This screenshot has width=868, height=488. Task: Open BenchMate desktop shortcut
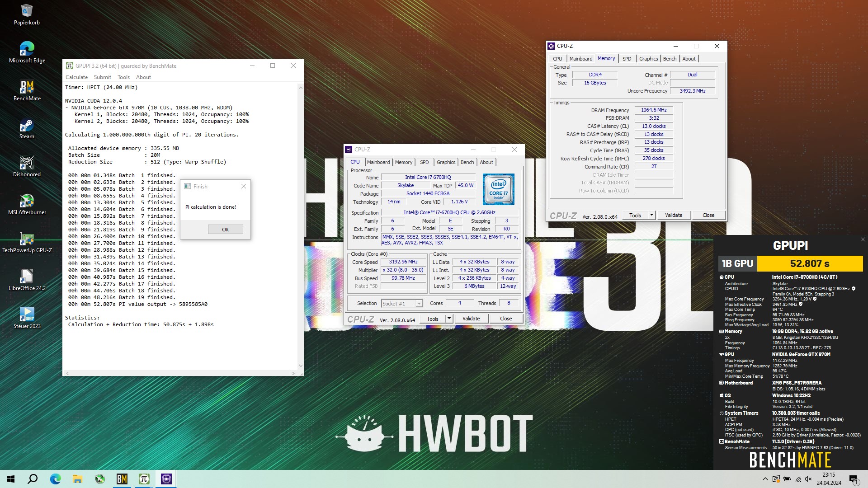27,90
